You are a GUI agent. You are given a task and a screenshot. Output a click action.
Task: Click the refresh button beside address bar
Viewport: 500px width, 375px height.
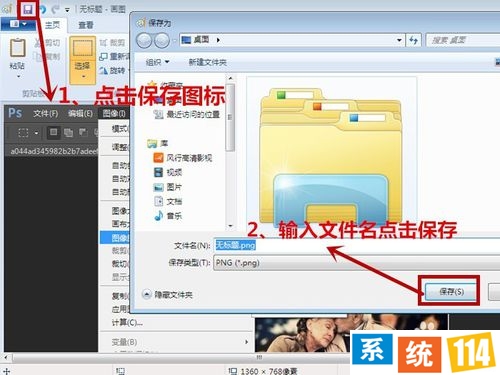tap(414, 40)
